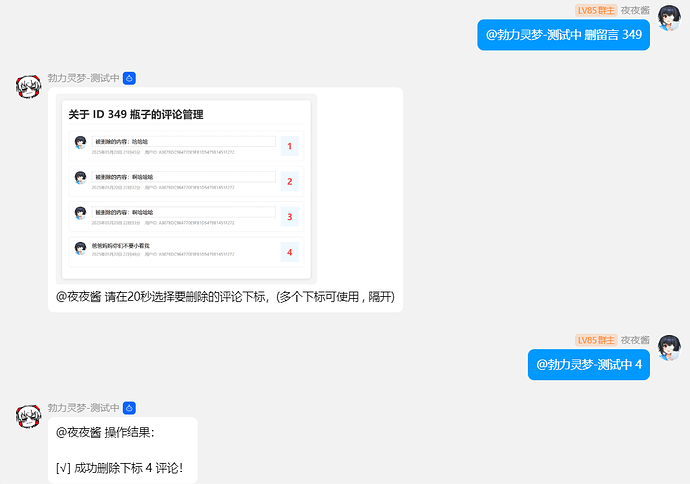This screenshot has width=690, height=484.
Task: Click blue bot badge above the comment image
Action: coord(129,78)
